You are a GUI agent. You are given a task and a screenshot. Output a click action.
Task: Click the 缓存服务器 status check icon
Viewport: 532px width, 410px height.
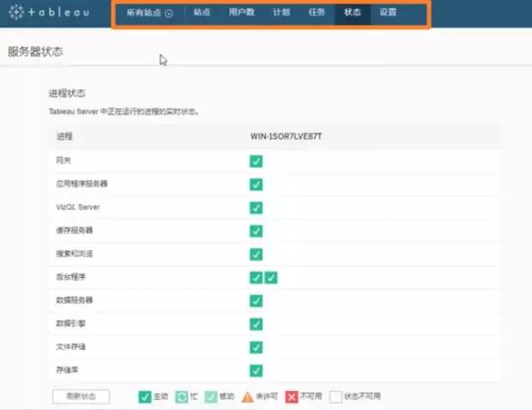[x=256, y=231]
